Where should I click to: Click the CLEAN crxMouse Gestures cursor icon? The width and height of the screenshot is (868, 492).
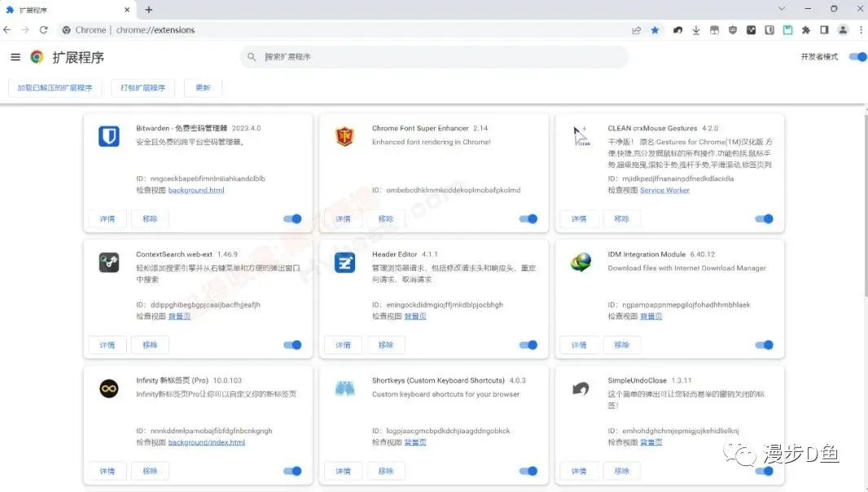[x=581, y=136]
